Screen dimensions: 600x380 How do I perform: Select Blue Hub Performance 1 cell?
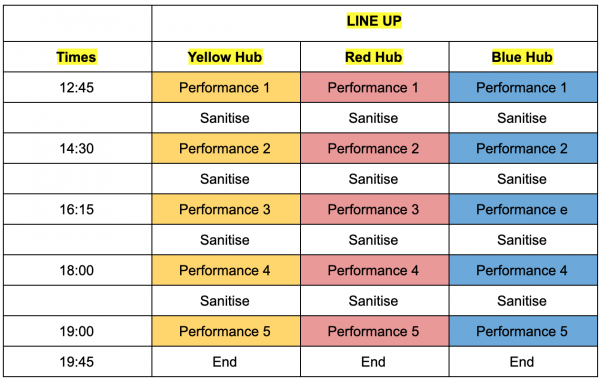523,87
